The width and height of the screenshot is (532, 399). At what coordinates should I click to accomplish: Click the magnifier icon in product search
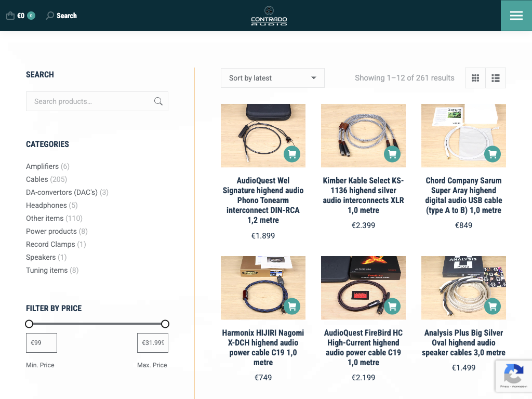click(x=158, y=101)
